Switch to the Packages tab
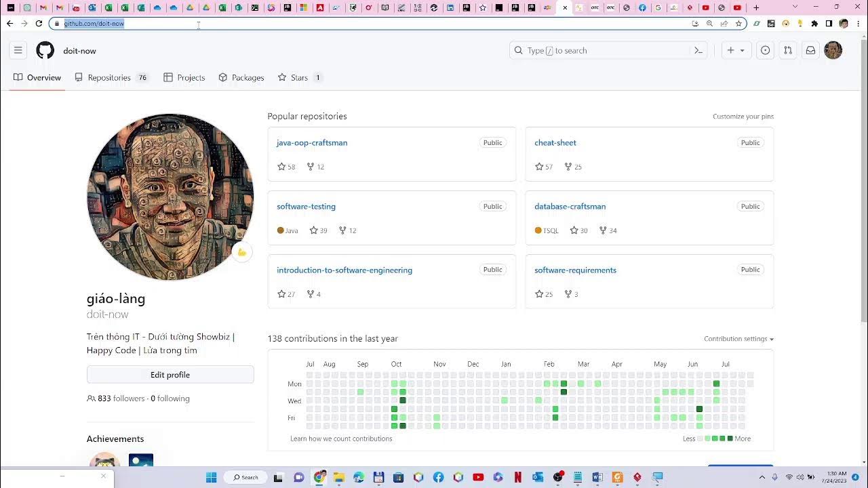868x488 pixels. coord(241,77)
